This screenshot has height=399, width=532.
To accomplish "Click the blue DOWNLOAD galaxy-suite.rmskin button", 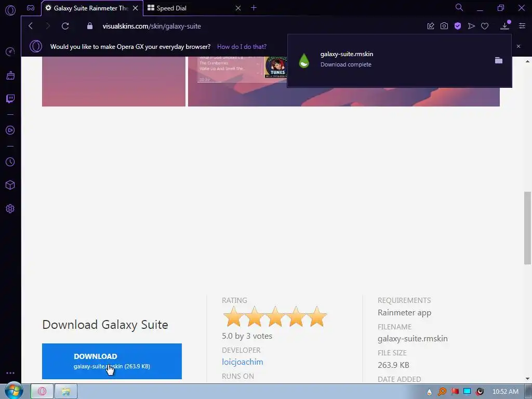I will pos(112,361).
